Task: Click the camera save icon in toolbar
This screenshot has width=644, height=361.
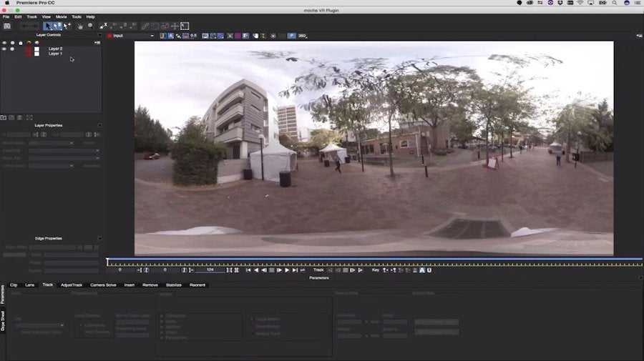Action: tap(7, 26)
